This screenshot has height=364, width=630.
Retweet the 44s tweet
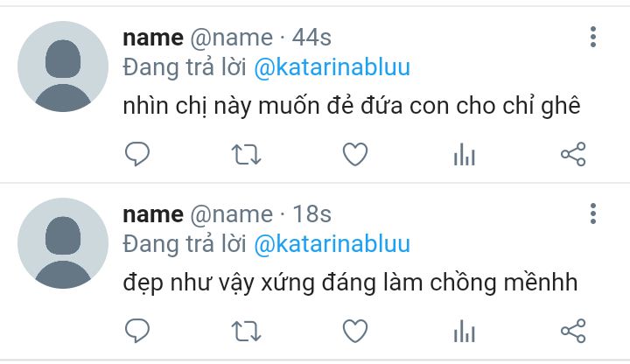pos(246,155)
